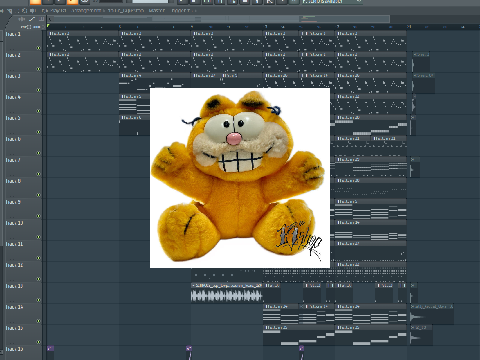Mute Track 4 using its green LED
This screenshot has height=360, width=480.
[39, 111]
